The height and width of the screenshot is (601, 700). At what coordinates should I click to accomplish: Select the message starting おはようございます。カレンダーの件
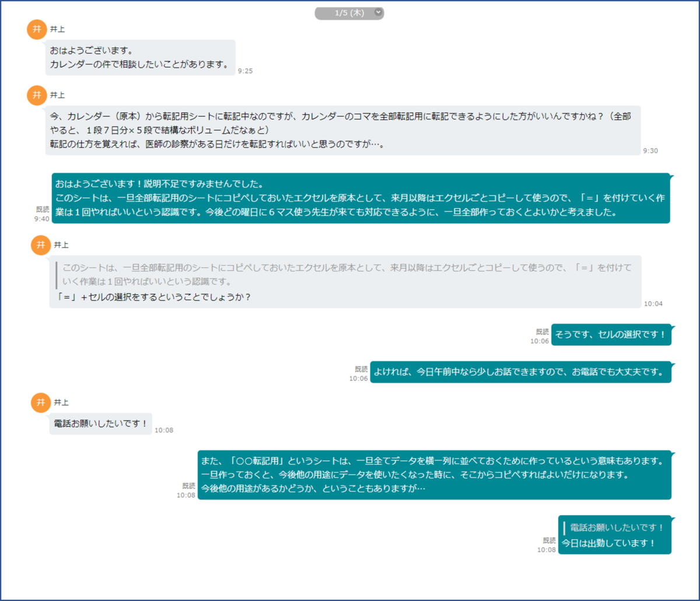[141, 58]
